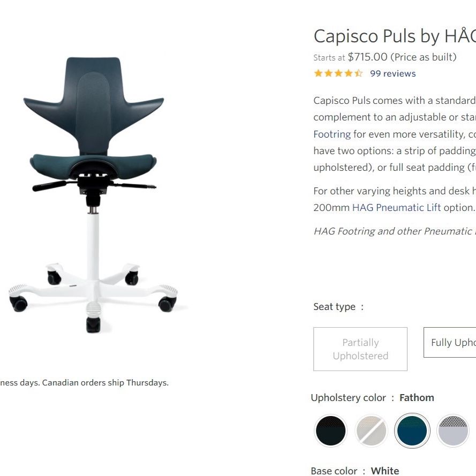This screenshot has height=476, width=476.
Task: Click the star rating icons
Action: click(x=338, y=73)
